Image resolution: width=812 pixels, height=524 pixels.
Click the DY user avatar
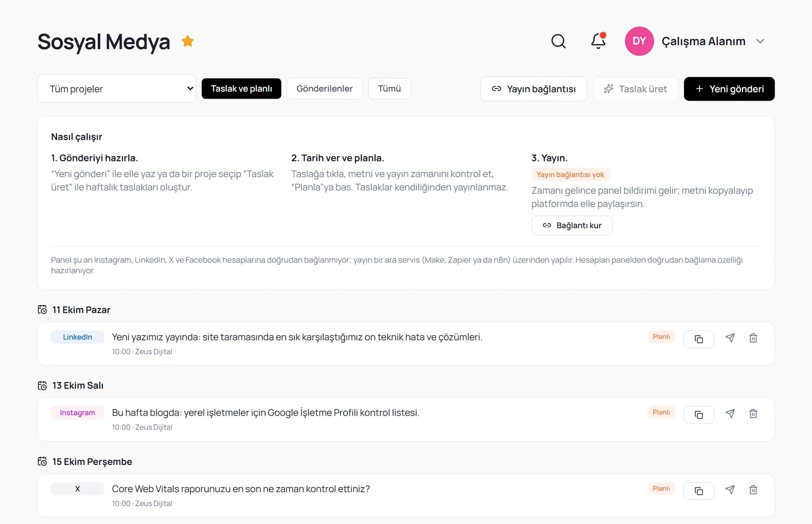point(639,41)
